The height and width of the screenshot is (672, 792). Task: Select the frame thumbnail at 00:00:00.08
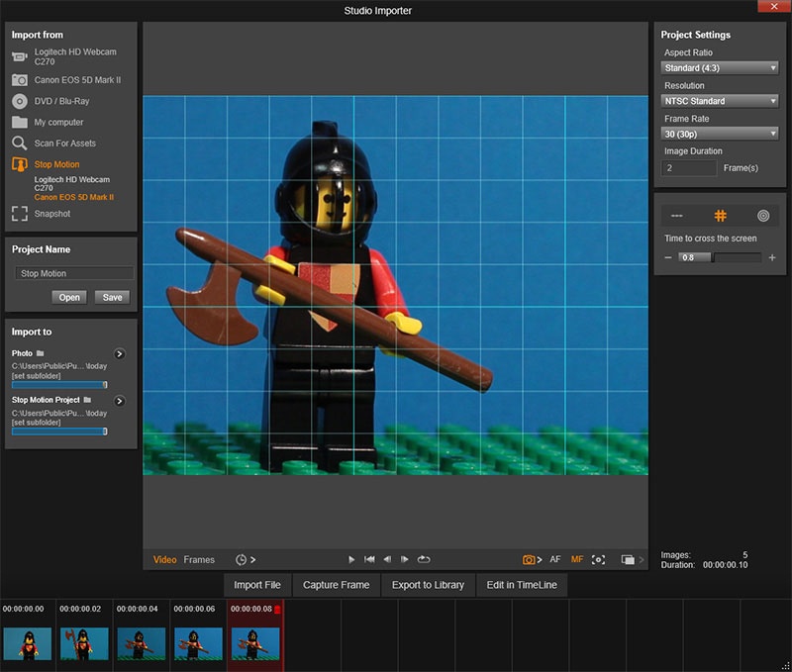click(x=255, y=643)
